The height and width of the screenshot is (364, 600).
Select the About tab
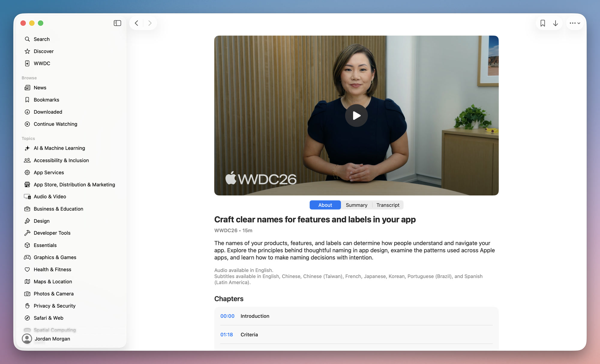coord(325,205)
